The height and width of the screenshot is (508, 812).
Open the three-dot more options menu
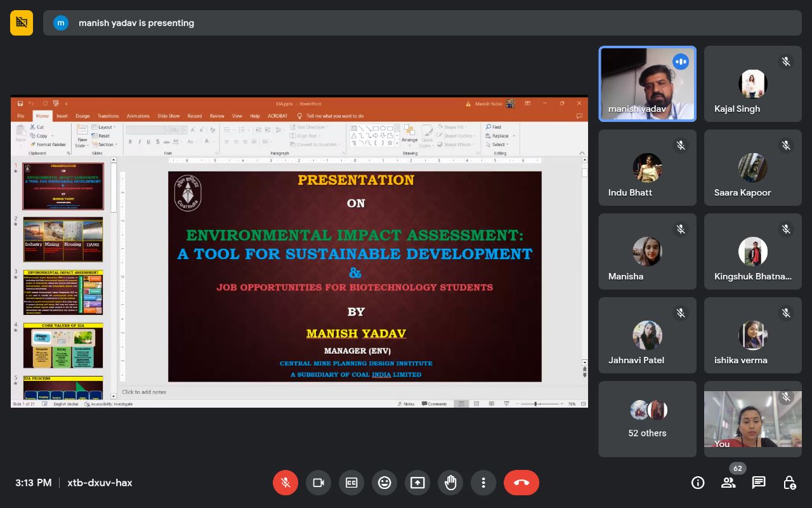pos(483,483)
